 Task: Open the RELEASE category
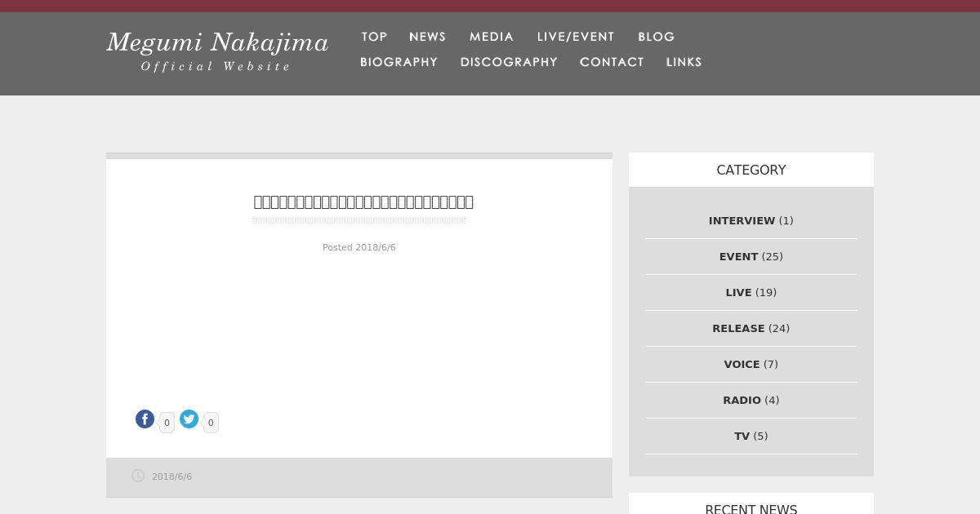coord(738,328)
